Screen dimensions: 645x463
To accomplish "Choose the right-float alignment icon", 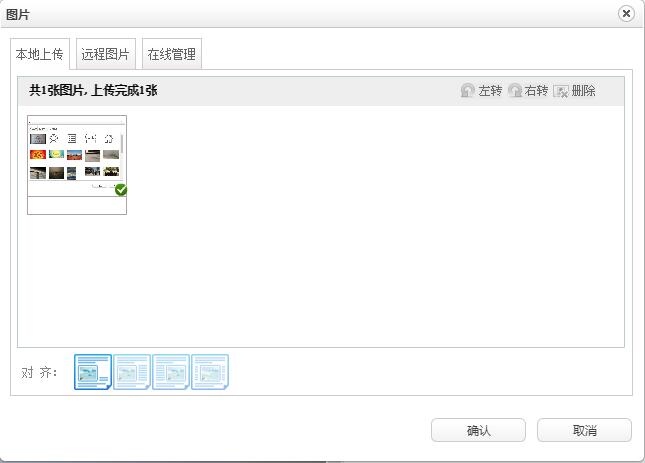I will [171, 372].
